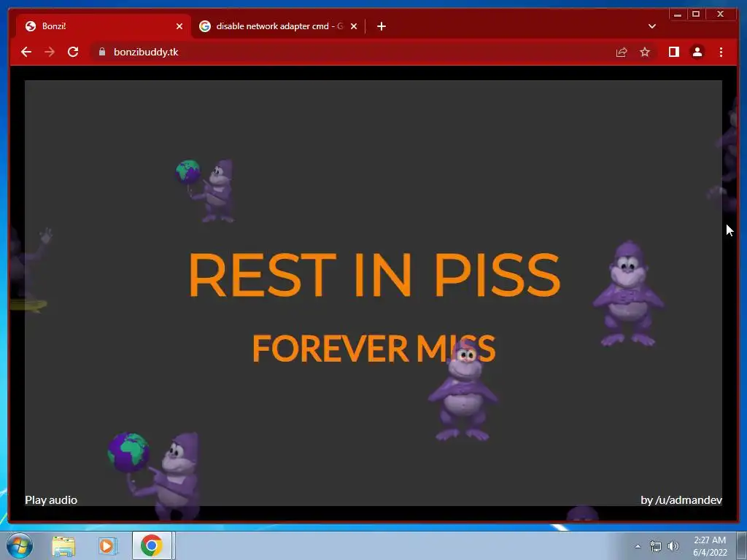Minimize the Chrome window
Image resolution: width=747 pixels, height=560 pixels.
click(678, 15)
